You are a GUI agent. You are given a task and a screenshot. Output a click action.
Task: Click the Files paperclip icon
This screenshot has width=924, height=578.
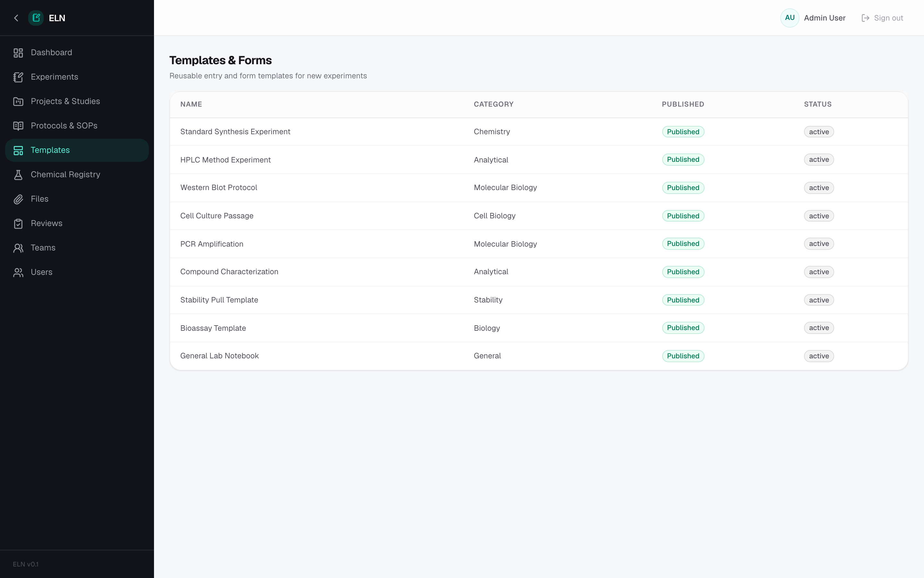(18, 199)
